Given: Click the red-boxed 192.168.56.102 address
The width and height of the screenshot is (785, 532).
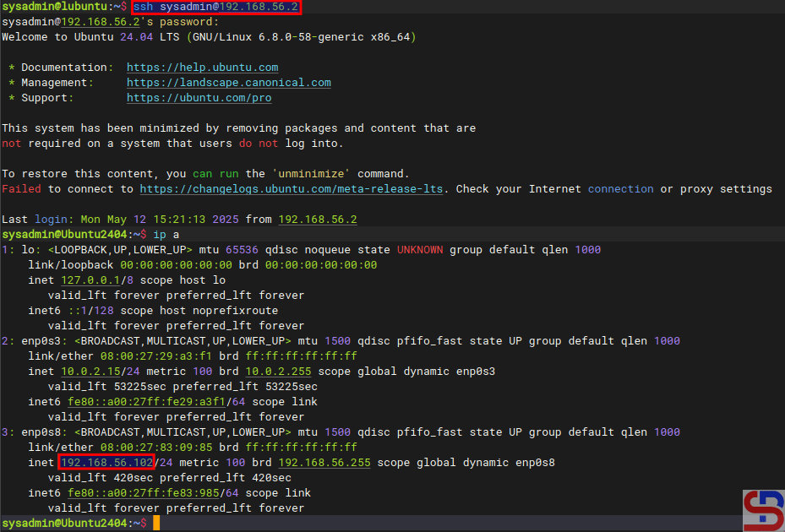Looking at the screenshot, I should pyautogui.click(x=106, y=463).
